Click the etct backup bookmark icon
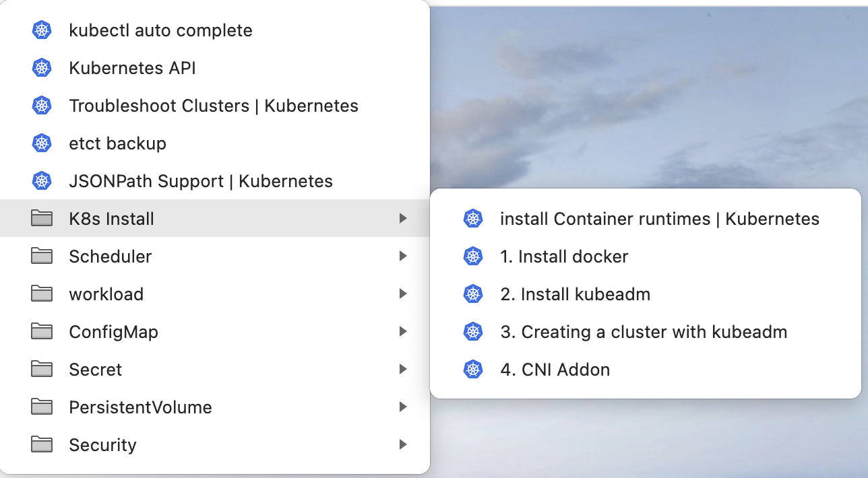The height and width of the screenshot is (478, 868). [x=42, y=143]
